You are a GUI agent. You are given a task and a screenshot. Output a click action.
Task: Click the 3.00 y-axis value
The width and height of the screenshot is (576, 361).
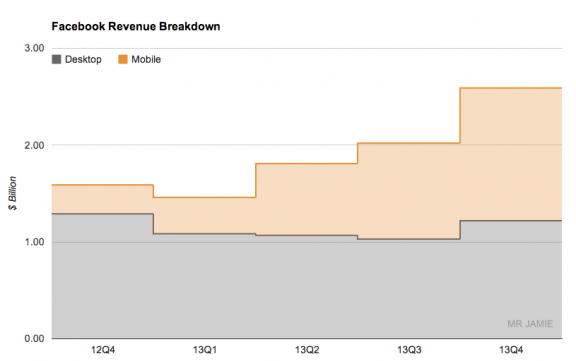point(34,48)
